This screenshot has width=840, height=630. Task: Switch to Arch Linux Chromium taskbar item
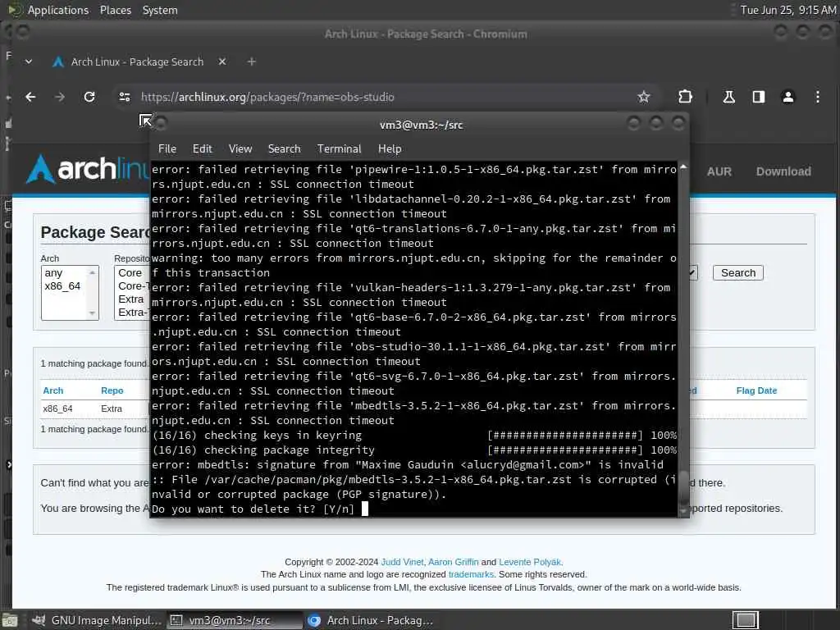(371, 620)
